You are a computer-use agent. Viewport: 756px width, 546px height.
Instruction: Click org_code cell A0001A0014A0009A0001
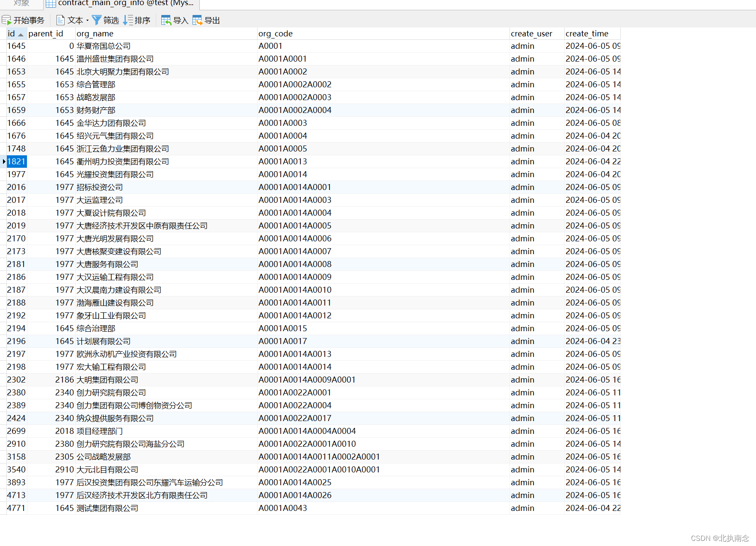[x=383, y=380]
